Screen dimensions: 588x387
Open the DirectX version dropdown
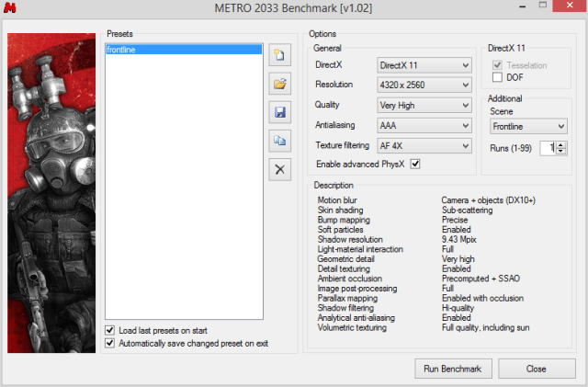pyautogui.click(x=424, y=65)
